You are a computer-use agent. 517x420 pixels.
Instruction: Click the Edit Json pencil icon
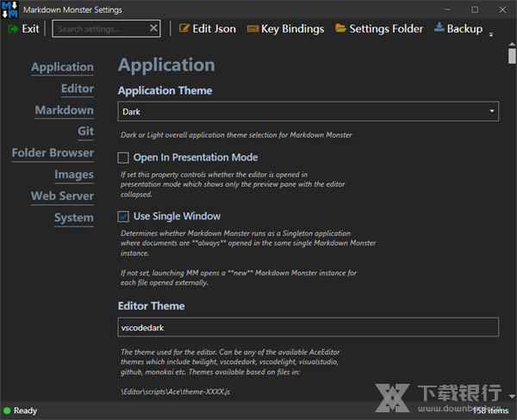184,28
